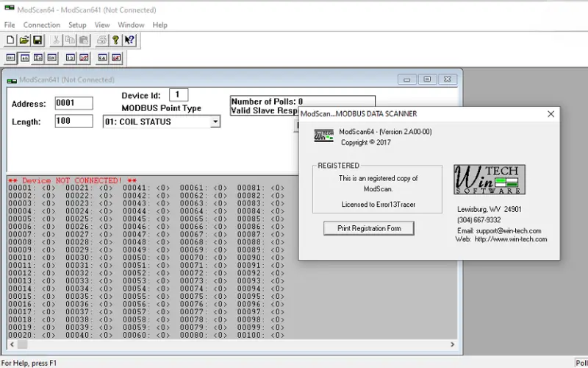This screenshot has height=368, width=588.
Task: Open the Setup menu
Action: [x=77, y=25]
